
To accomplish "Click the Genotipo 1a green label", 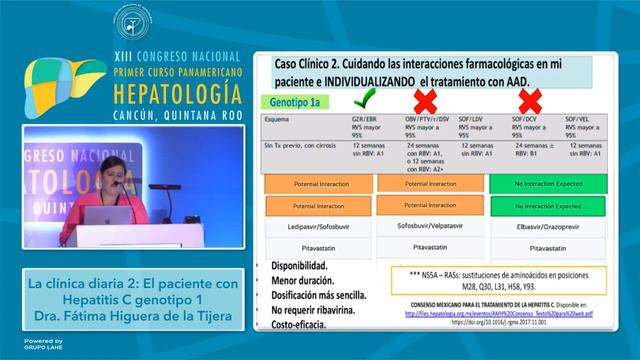I will click(295, 102).
